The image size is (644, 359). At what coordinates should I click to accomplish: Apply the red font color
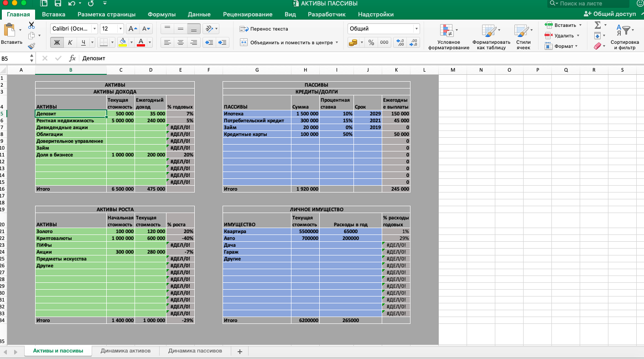pyautogui.click(x=141, y=42)
